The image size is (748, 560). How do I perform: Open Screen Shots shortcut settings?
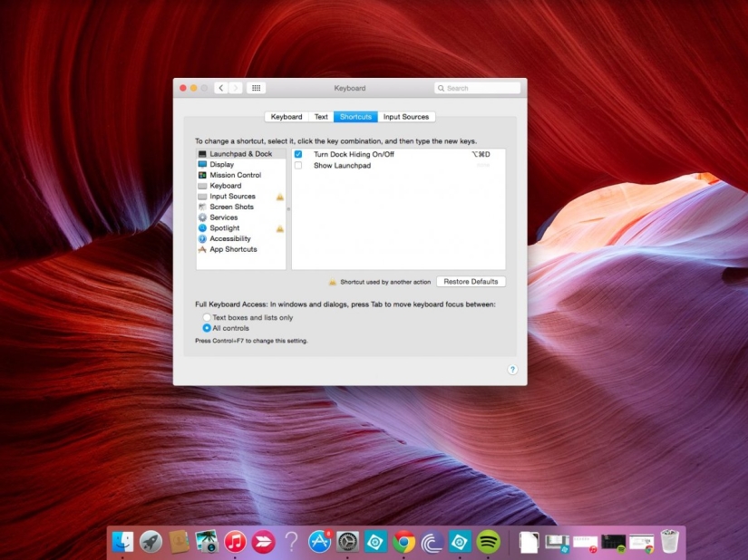230,207
